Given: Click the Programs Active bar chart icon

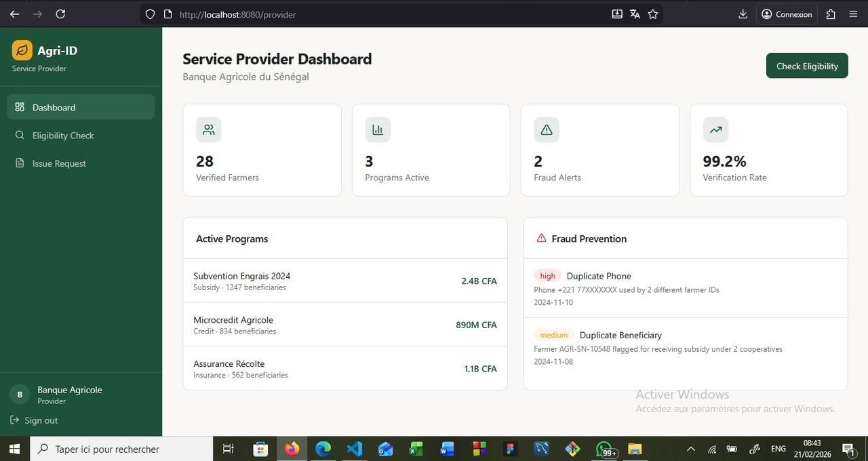Looking at the screenshot, I should (378, 129).
